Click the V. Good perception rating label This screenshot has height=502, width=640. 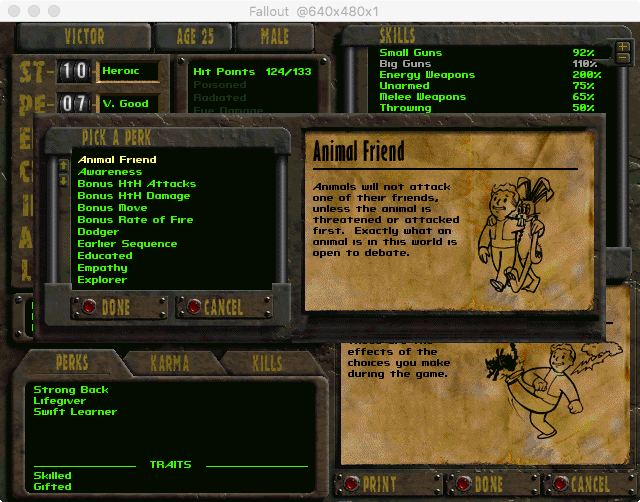(x=128, y=104)
